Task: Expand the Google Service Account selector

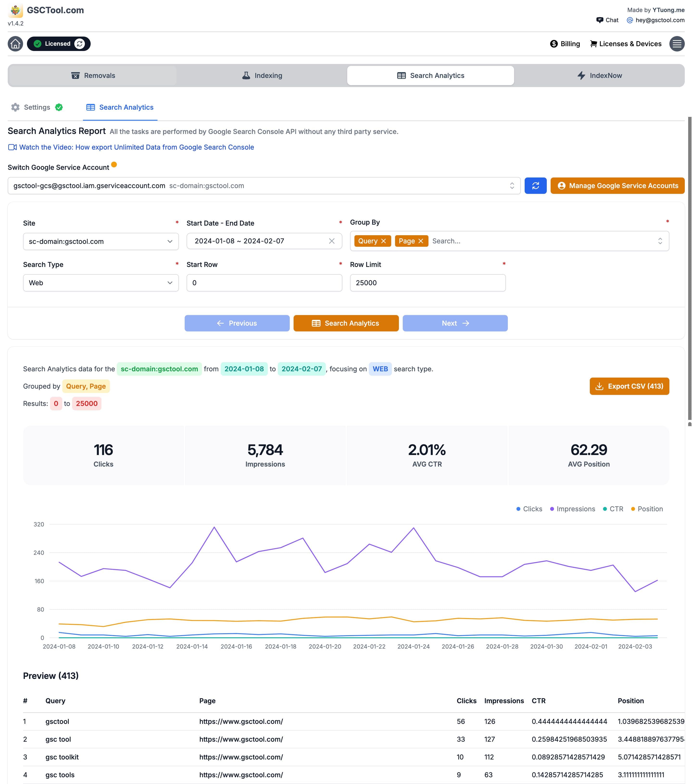Action: click(264, 186)
